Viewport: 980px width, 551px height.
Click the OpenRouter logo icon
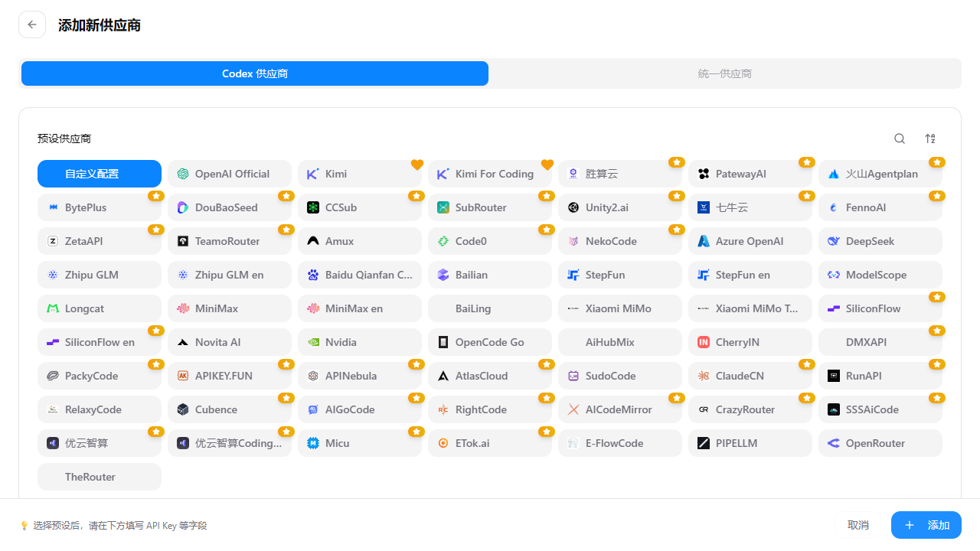click(834, 443)
